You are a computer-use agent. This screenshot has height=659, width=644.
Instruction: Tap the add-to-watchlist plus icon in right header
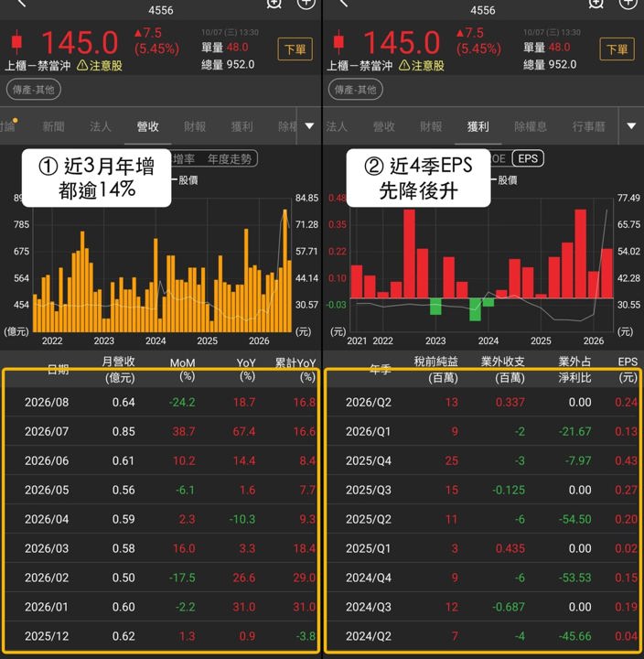pyautogui.click(x=628, y=4)
